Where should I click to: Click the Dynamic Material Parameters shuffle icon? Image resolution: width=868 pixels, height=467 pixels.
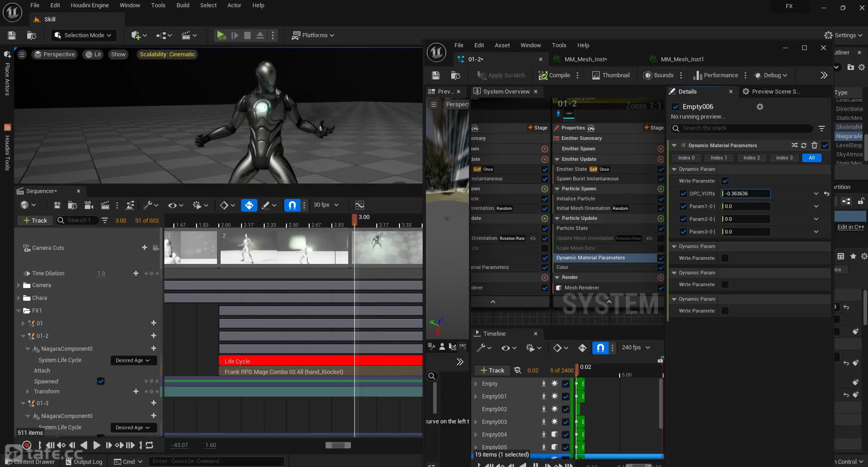[x=794, y=145]
